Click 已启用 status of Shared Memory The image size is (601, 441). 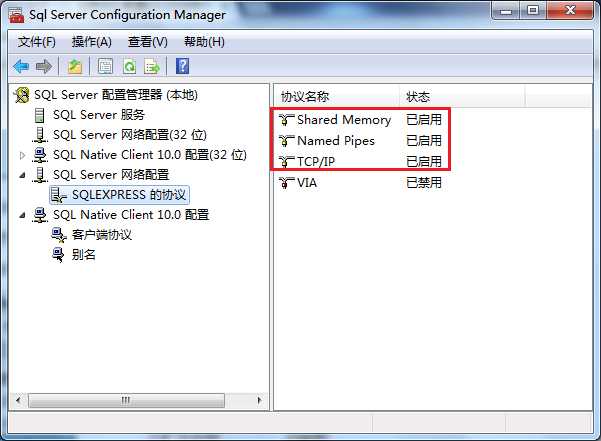pyautogui.click(x=424, y=120)
